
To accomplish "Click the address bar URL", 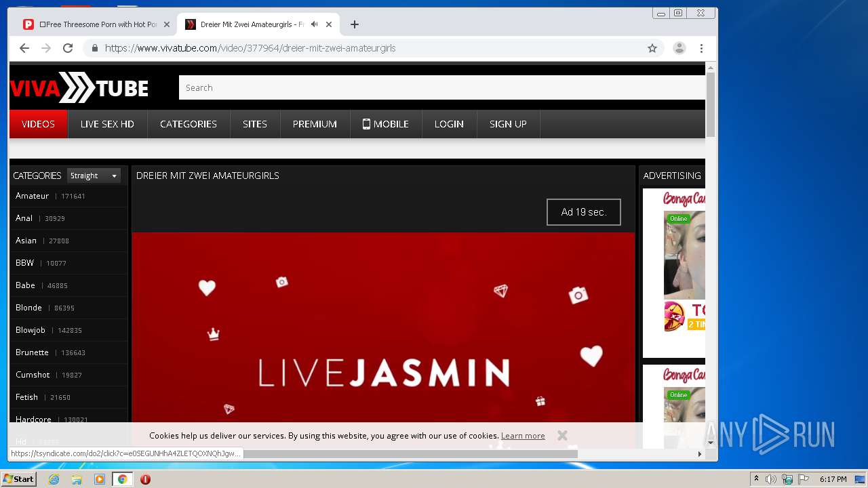I will pos(250,48).
